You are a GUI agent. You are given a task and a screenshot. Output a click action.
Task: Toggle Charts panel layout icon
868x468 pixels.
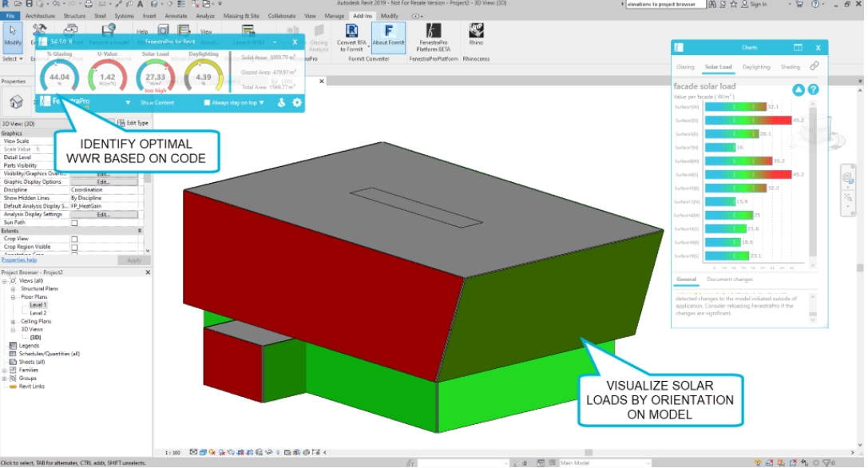798,48
